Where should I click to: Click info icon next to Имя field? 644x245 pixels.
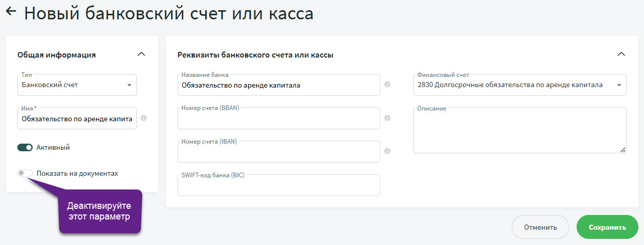click(143, 118)
